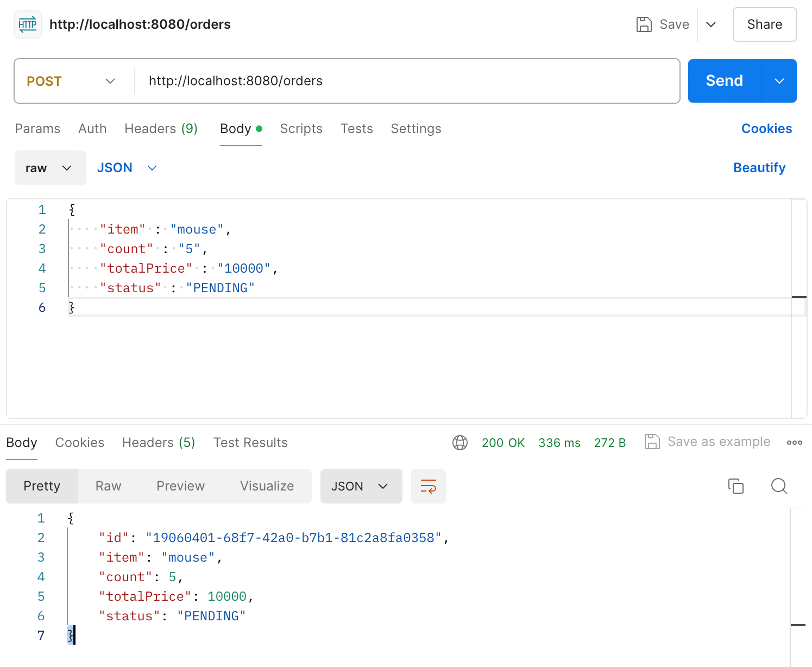Open the Send options dropdown arrow
This screenshot has width=812, height=667.
point(779,81)
